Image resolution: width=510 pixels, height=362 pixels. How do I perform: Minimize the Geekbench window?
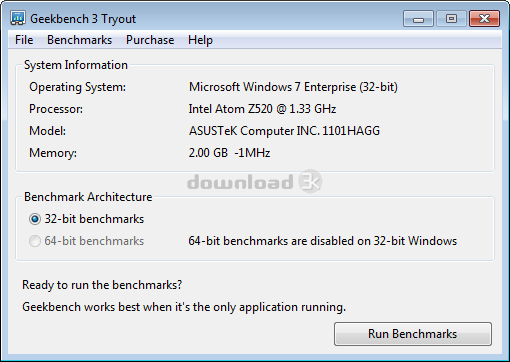tap(418, 19)
